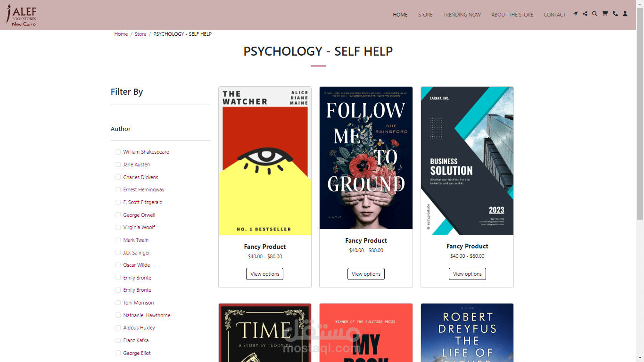Open the Robert Dreyfus book cover

pyautogui.click(x=467, y=333)
